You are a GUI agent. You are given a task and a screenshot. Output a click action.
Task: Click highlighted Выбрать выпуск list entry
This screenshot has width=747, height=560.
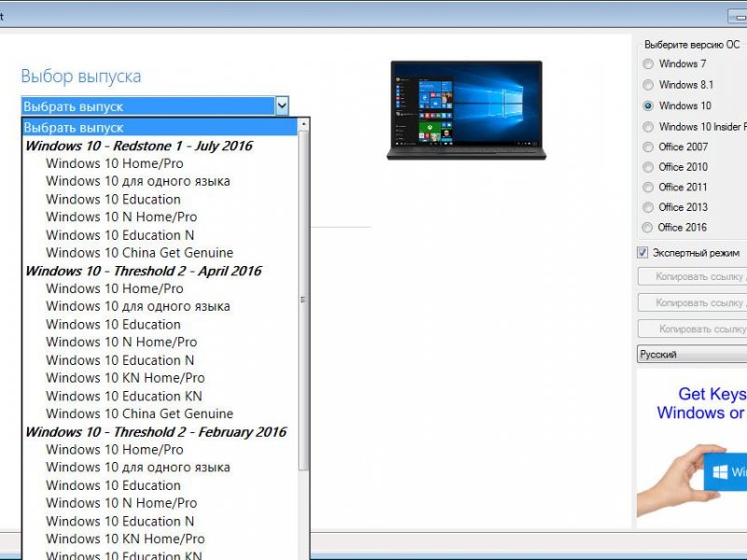pos(160,128)
